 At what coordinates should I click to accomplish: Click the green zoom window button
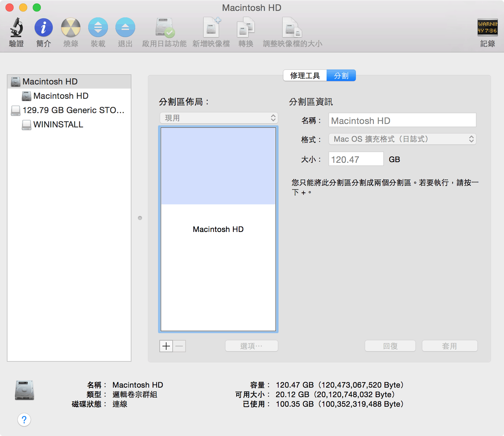tap(37, 7)
